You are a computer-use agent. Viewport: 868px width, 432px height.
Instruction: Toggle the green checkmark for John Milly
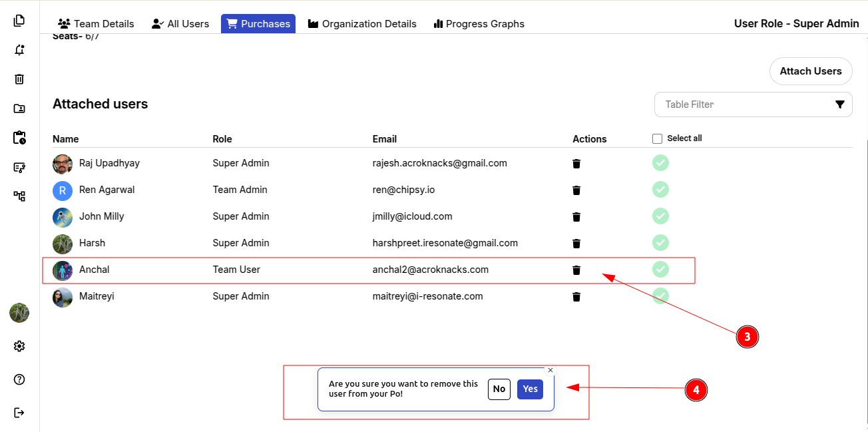click(660, 216)
